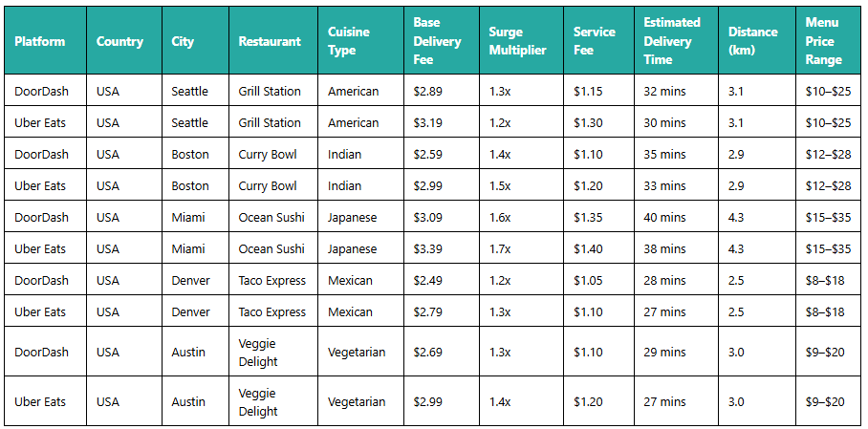Image resolution: width=868 pixels, height=429 pixels.
Task: Select the Service Fee column header
Action: pos(594,41)
